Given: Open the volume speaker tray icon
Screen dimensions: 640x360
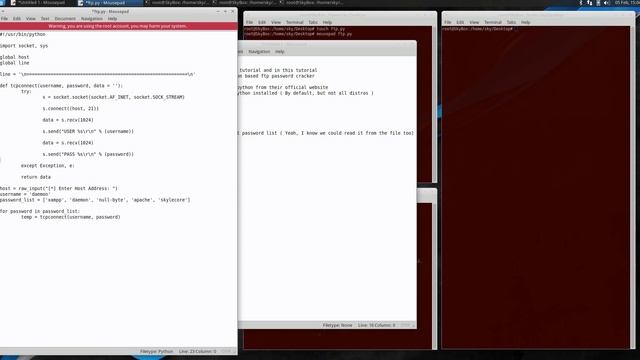Looking at the screenshot, I should point(607,2).
